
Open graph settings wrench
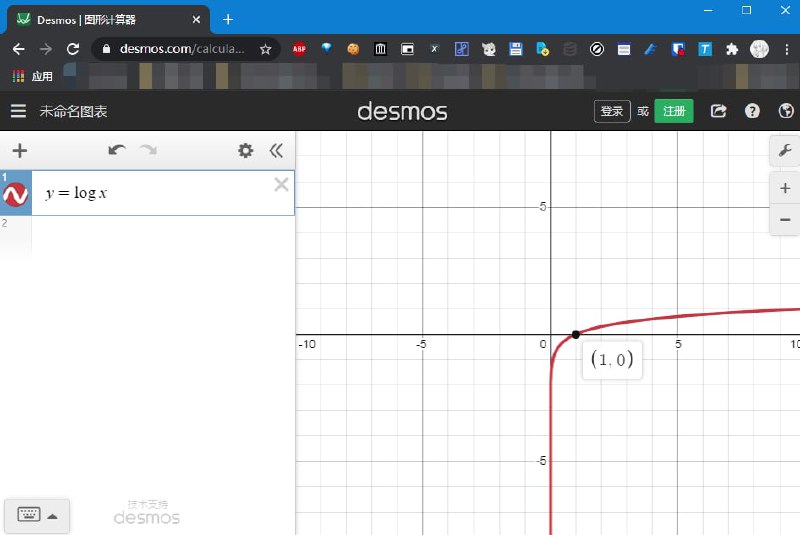[x=784, y=151]
